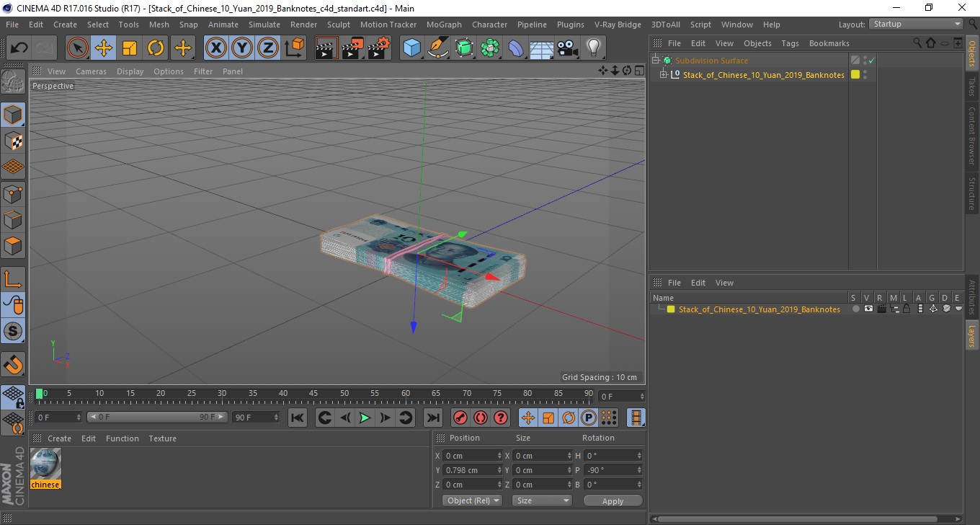Image resolution: width=980 pixels, height=525 pixels.
Task: Select Polygons mode icon
Action: [x=13, y=245]
